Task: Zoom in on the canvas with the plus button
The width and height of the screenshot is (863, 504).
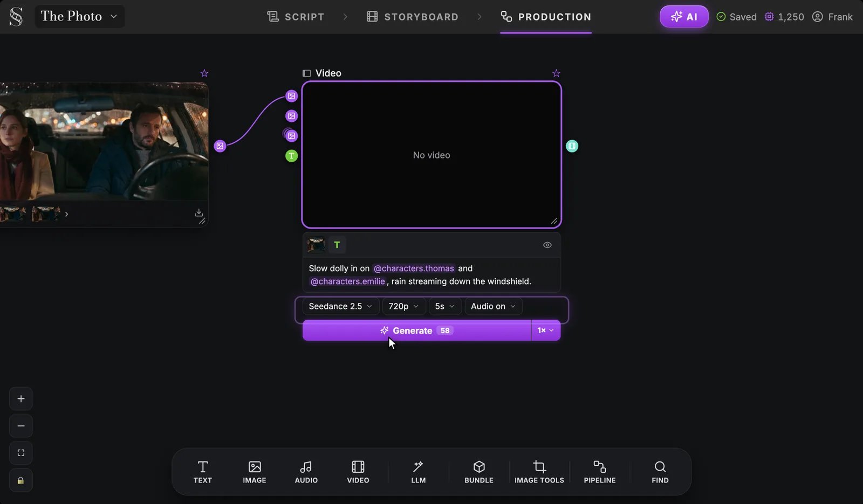Action: click(21, 399)
